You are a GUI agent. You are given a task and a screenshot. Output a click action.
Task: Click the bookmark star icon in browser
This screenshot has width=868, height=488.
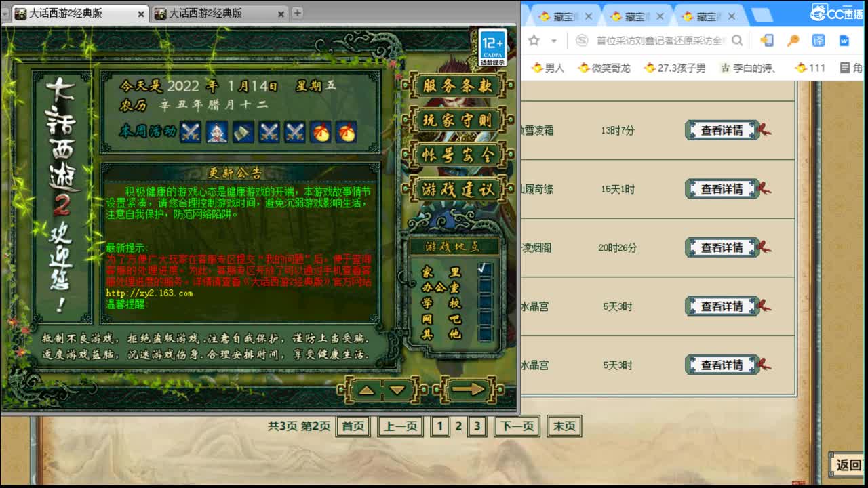pos(534,41)
